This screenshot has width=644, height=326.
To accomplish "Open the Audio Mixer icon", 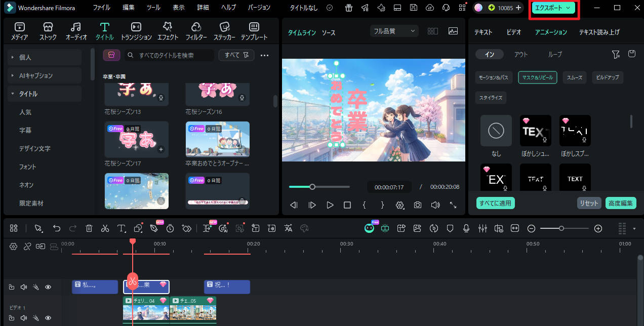I will (x=482, y=228).
